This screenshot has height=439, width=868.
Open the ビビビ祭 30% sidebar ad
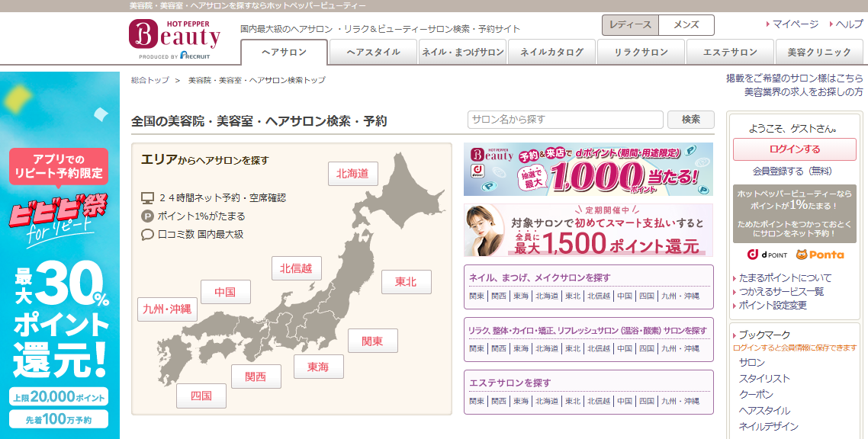click(x=59, y=255)
